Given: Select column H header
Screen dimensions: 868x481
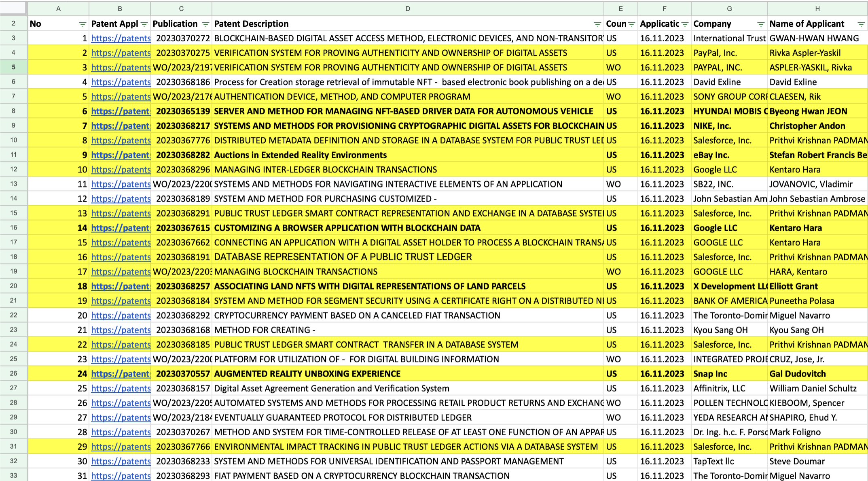Looking at the screenshot, I should (x=817, y=9).
